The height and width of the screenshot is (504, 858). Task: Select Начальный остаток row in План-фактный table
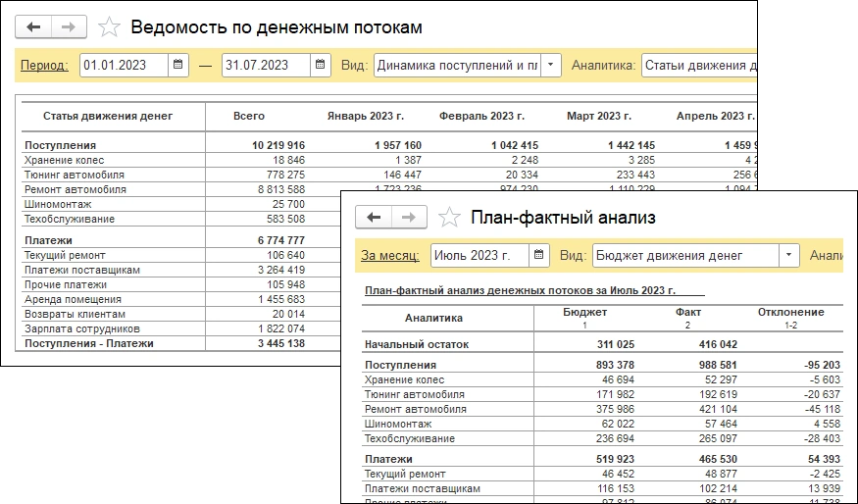(416, 345)
